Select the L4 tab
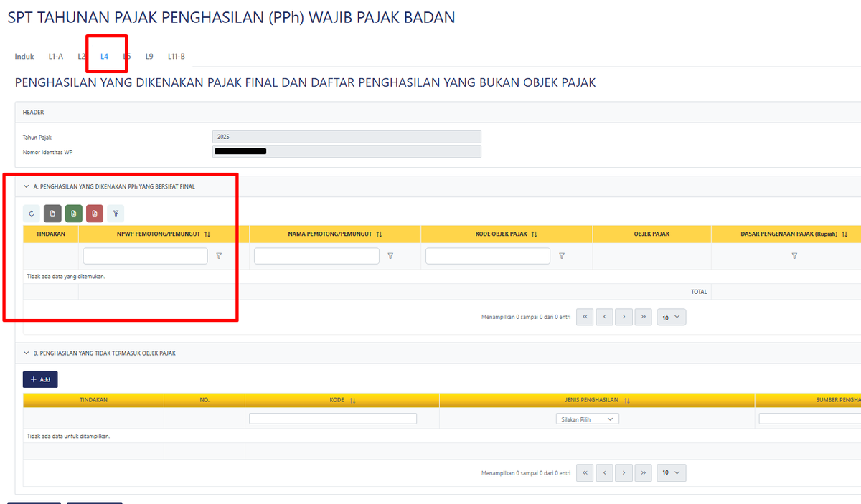The image size is (861, 504). click(x=105, y=56)
